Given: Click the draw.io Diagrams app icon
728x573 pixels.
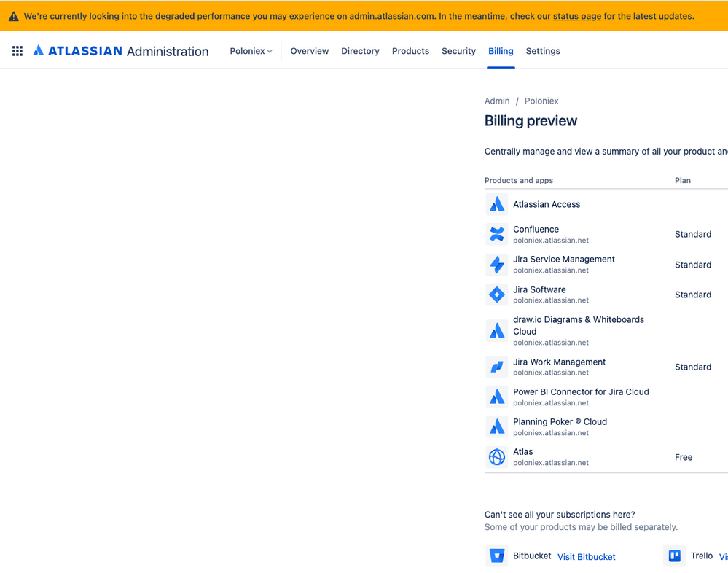Looking at the screenshot, I should pos(497,331).
